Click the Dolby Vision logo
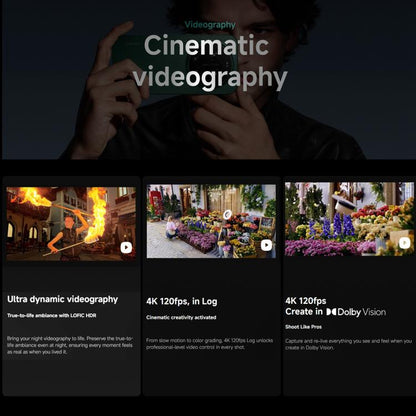This screenshot has height=416, width=416. click(356, 312)
